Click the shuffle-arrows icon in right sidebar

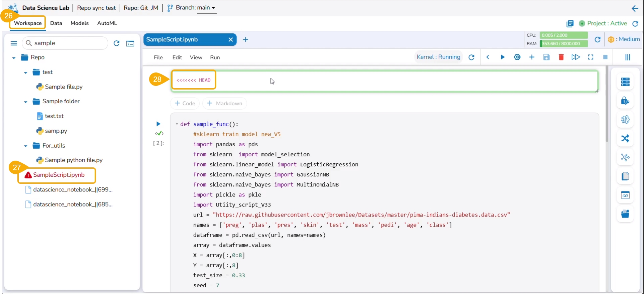point(625,138)
